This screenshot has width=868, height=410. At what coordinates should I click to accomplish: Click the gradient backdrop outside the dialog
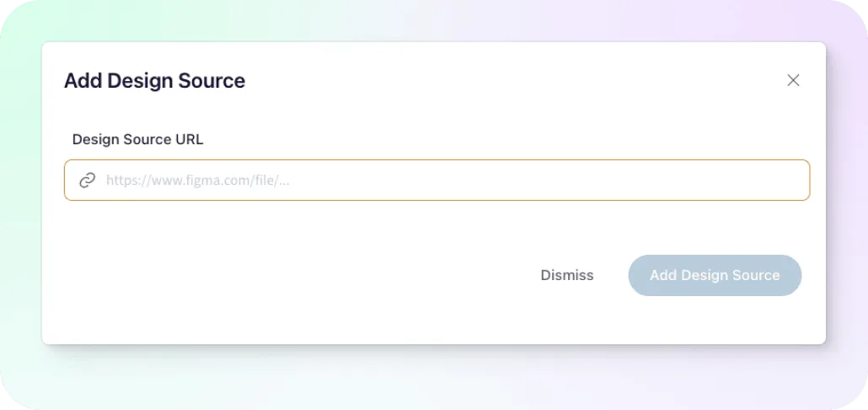[434, 377]
